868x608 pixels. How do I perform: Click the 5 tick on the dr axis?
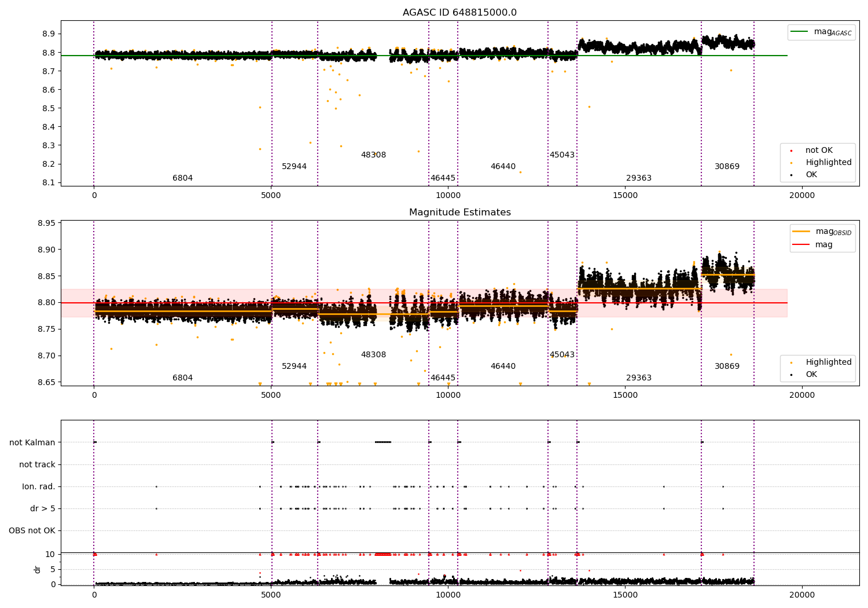click(x=53, y=569)
